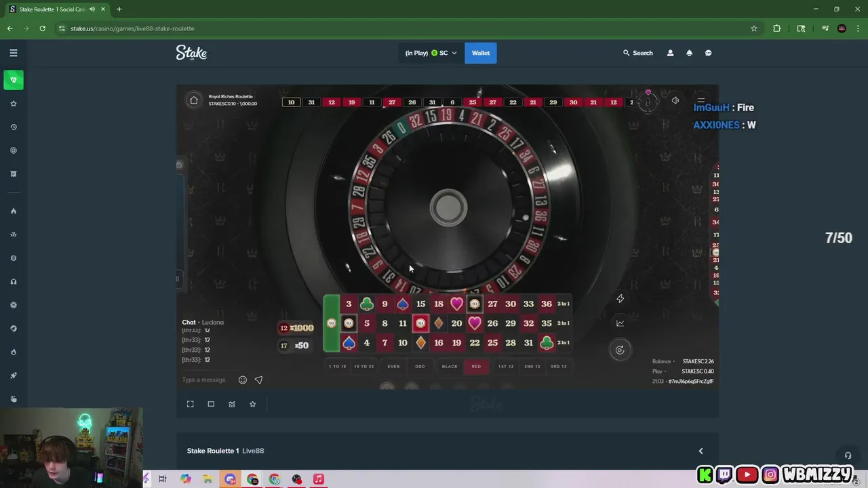Viewport: 868px width, 488px height.
Task: Click the address bar URL
Action: tap(132, 28)
